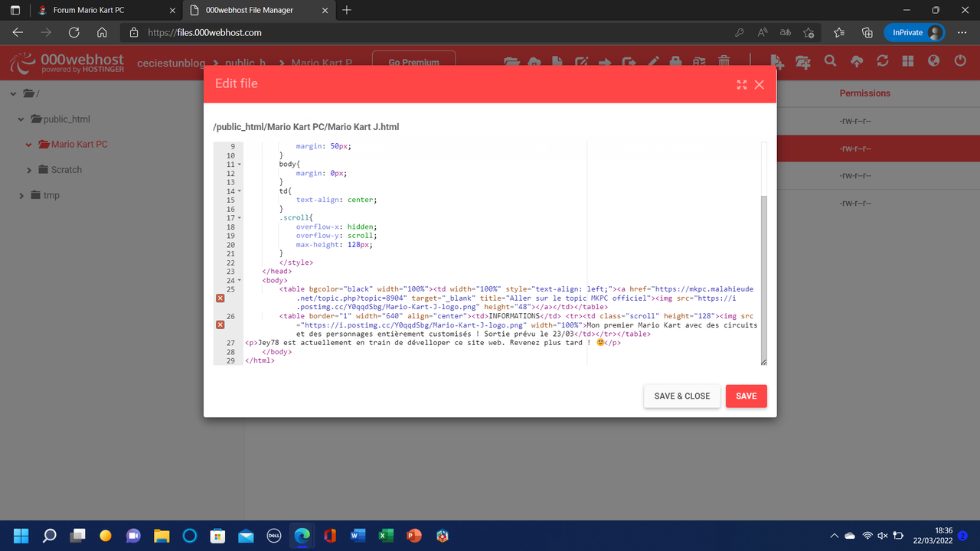Click the read aloud icon in address bar
The image size is (980, 551).
[x=763, y=33]
